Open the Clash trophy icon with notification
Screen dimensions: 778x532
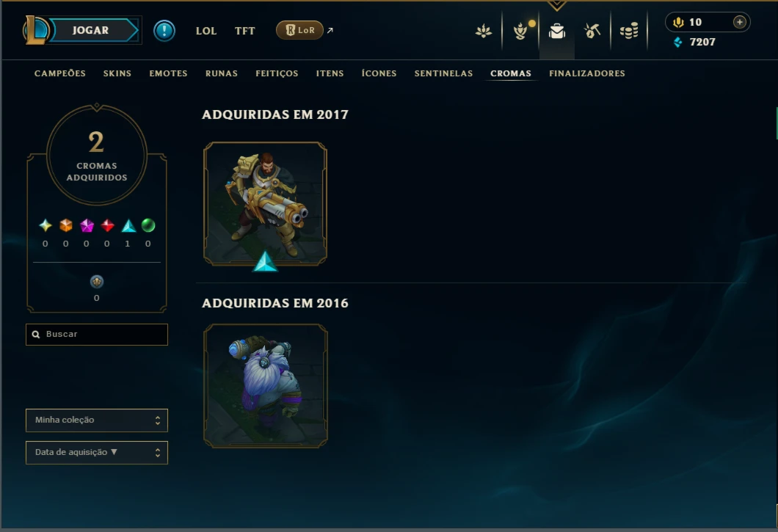click(521, 31)
